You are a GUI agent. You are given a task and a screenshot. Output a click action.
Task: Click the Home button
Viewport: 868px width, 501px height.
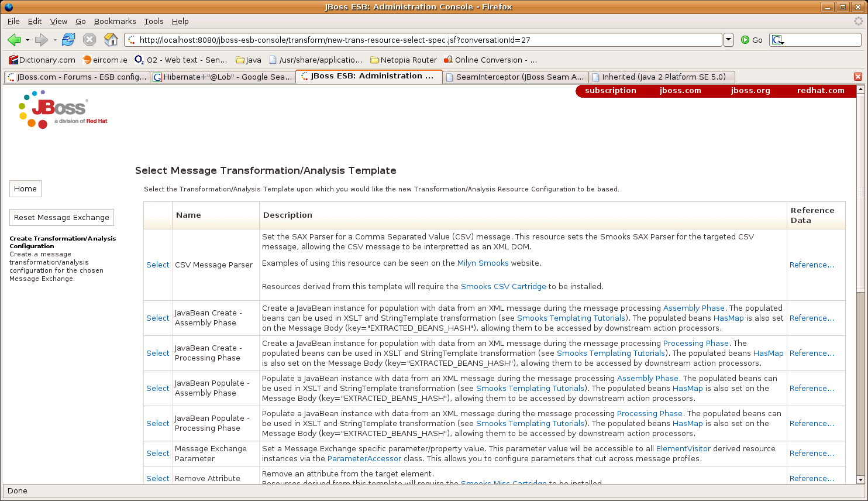tap(25, 188)
